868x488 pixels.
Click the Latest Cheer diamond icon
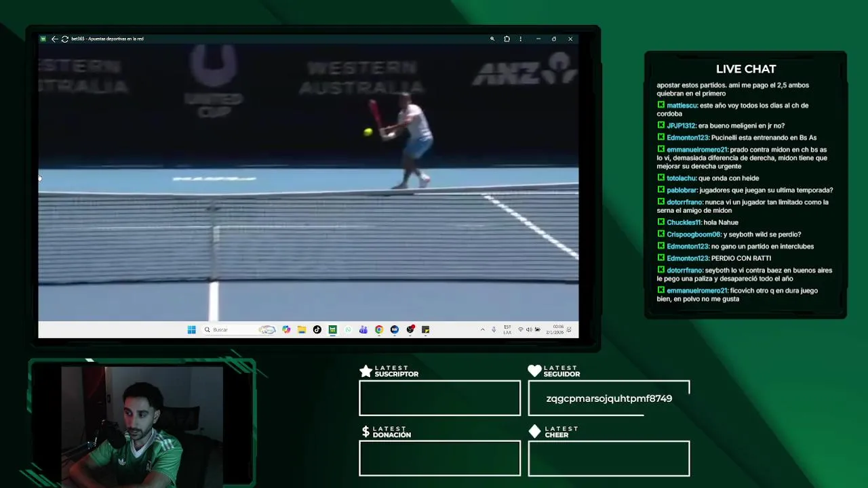534,431
